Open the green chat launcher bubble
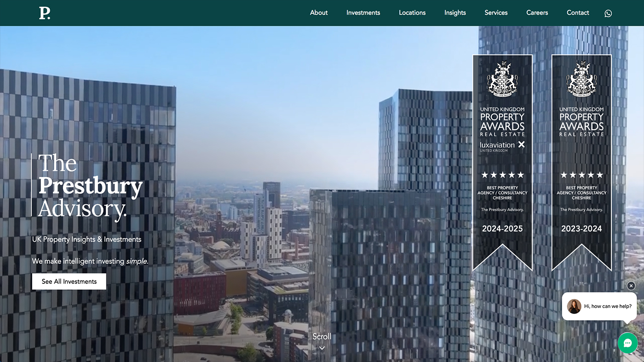644x362 pixels. pos(627,343)
